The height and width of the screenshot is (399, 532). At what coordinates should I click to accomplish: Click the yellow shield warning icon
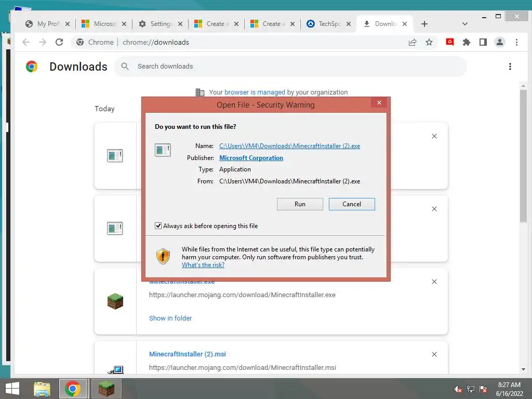163,256
